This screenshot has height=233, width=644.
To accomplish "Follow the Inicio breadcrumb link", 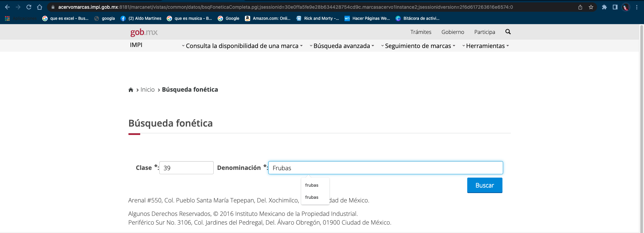I will click(x=147, y=90).
